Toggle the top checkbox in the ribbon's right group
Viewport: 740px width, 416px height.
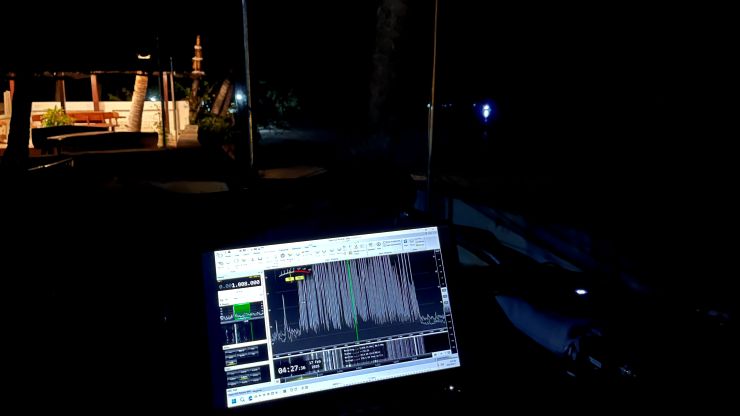[385, 240]
